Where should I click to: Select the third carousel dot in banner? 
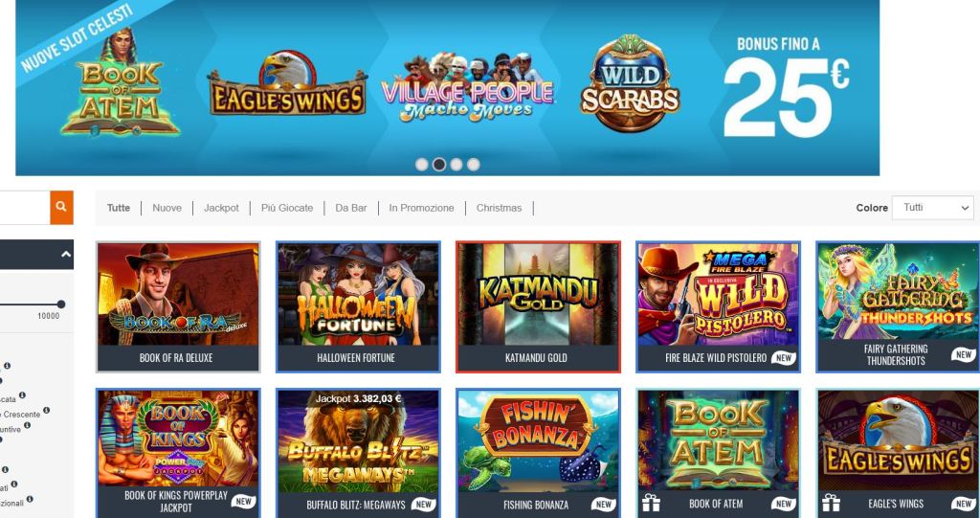457,165
